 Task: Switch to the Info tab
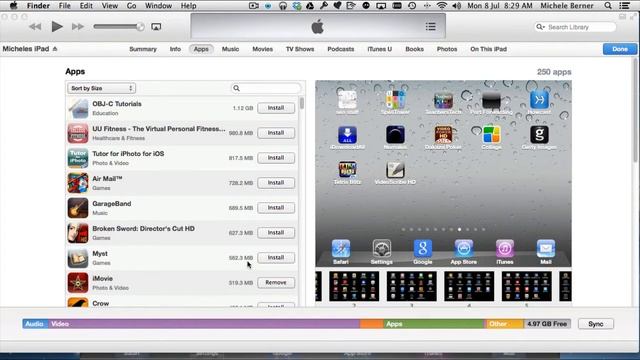tap(175, 49)
